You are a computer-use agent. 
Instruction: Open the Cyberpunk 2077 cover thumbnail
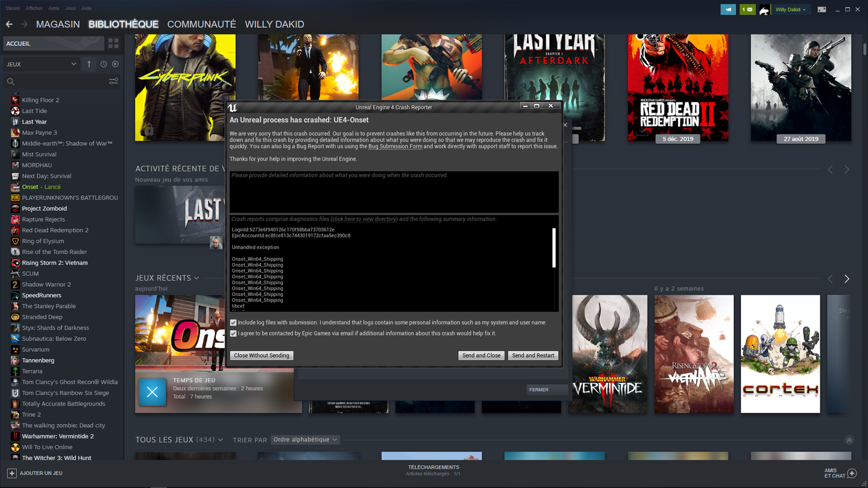coord(186,87)
